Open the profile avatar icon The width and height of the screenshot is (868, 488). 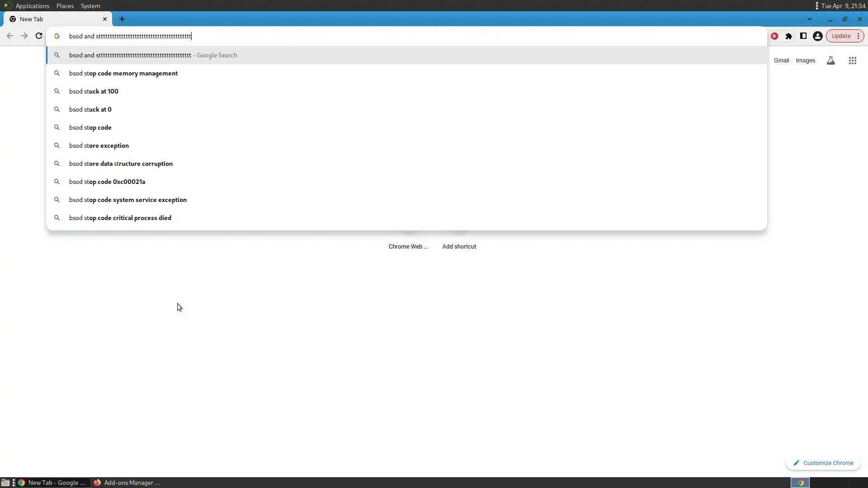pos(817,36)
